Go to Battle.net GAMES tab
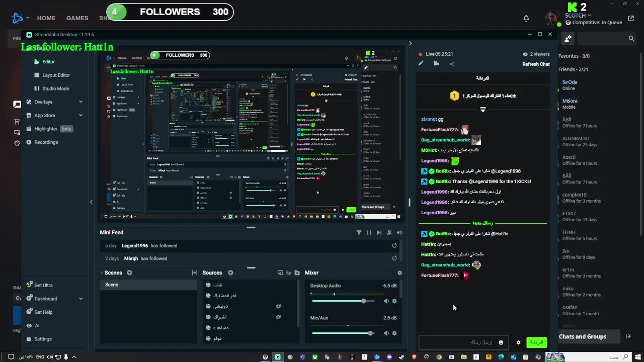644x362 pixels. [x=77, y=18]
